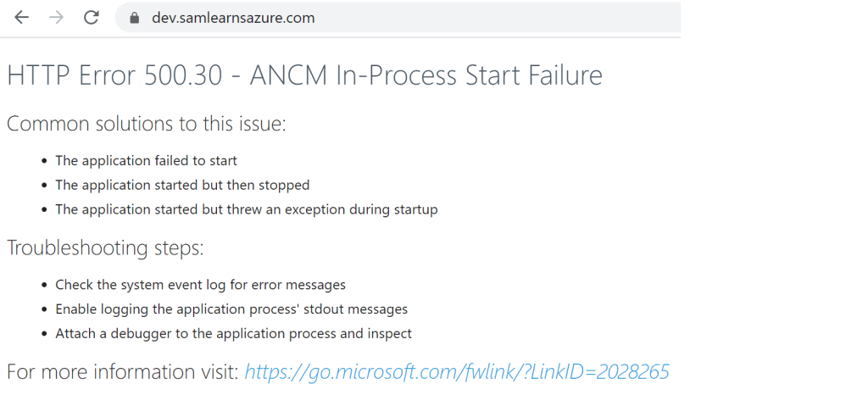
Task: Click the "Attach a debugger" list item
Action: click(x=233, y=334)
